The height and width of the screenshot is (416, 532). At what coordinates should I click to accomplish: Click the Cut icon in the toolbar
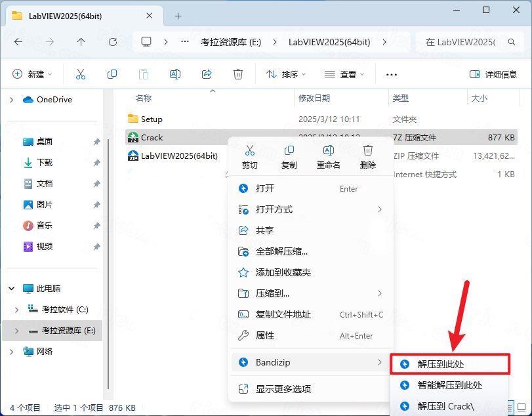point(81,74)
